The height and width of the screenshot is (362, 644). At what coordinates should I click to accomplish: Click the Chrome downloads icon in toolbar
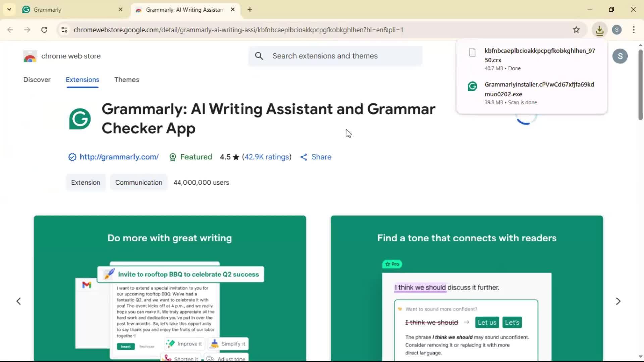point(599,30)
